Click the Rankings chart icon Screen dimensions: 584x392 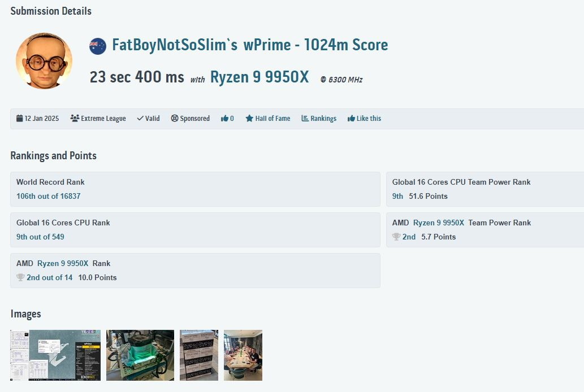tap(305, 119)
